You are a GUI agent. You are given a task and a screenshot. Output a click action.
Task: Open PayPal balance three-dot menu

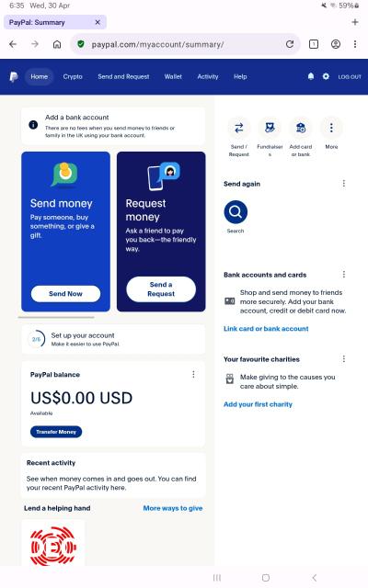193,374
